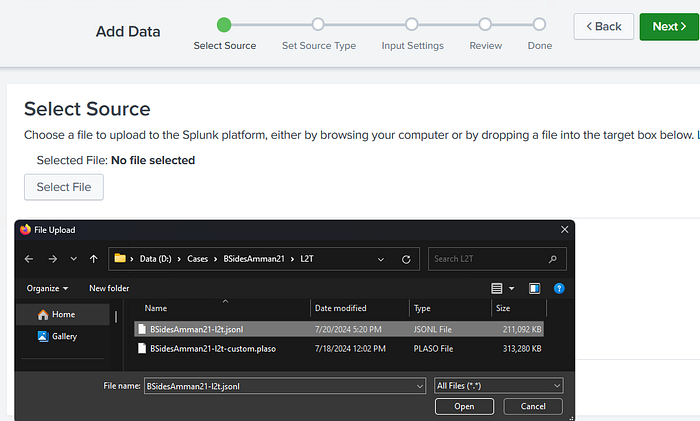Open the All Files (*.*) type dropdown
700x421 pixels.
pos(499,386)
